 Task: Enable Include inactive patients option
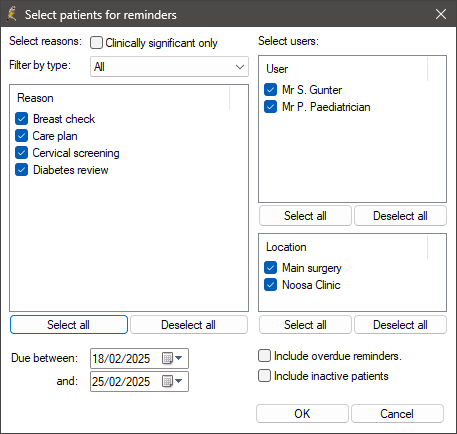click(264, 376)
